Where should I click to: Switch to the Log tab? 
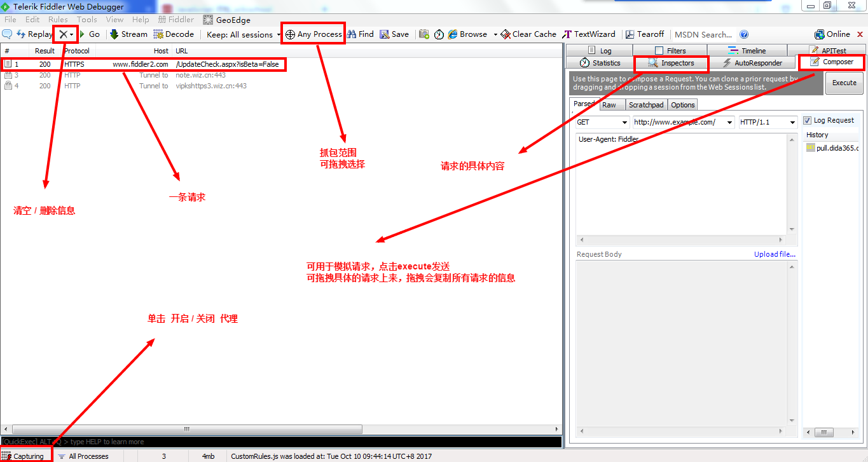(599, 51)
